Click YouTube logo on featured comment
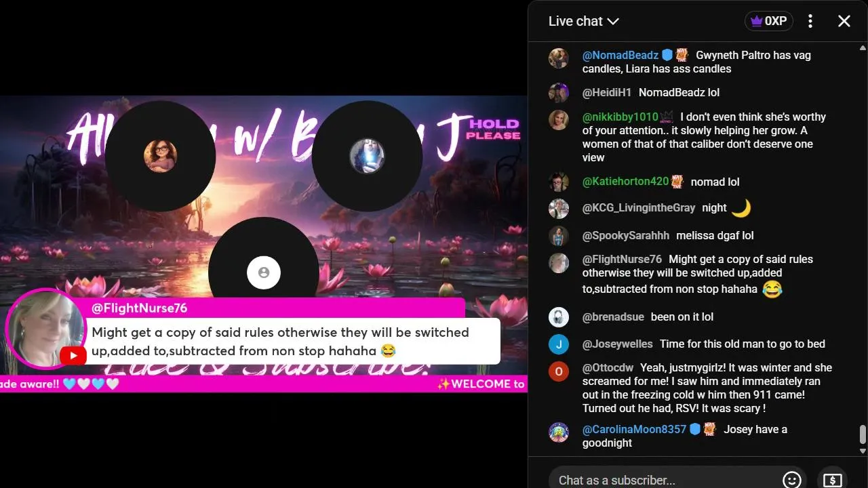The height and width of the screenshot is (488, 868). 73,355
